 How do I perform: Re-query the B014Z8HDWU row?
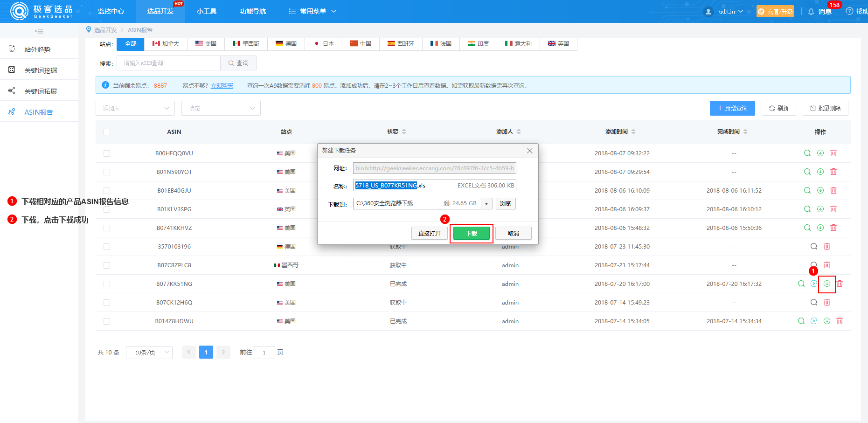[814, 321]
